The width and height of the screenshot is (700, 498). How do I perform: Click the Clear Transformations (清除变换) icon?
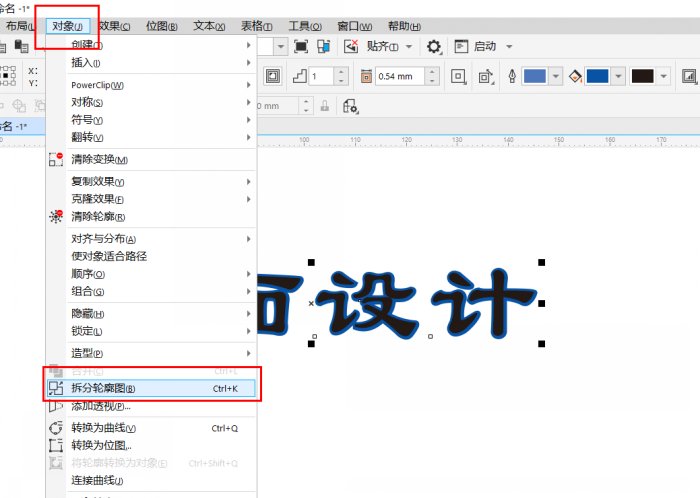[x=55, y=159]
